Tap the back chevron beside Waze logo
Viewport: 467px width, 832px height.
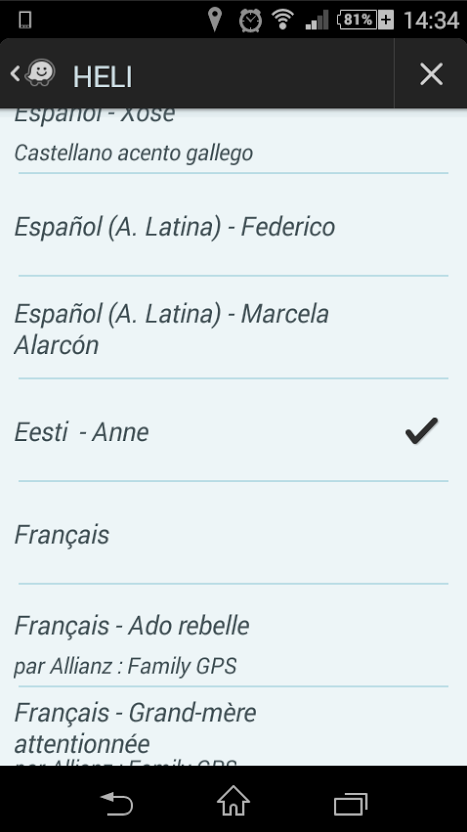click(15, 73)
